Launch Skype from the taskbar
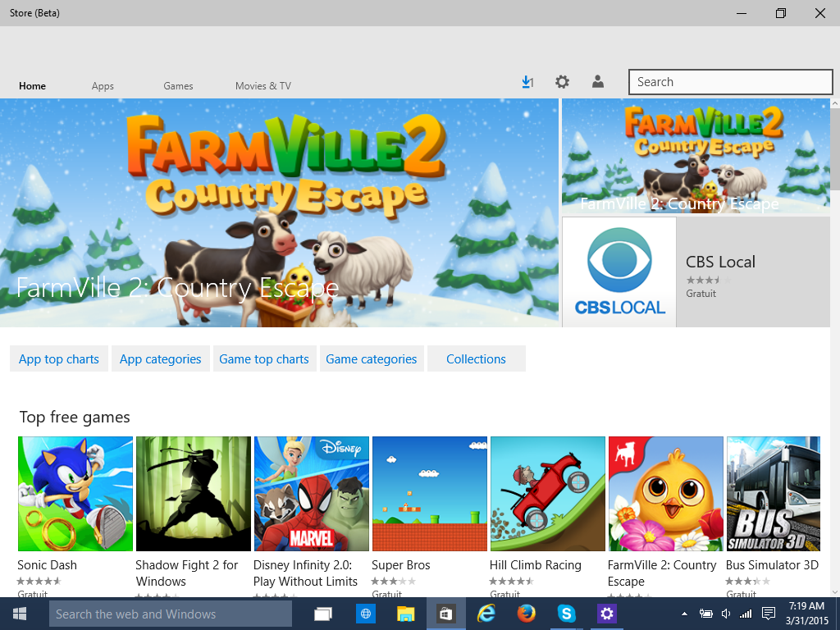This screenshot has height=630, width=840. pyautogui.click(x=566, y=614)
